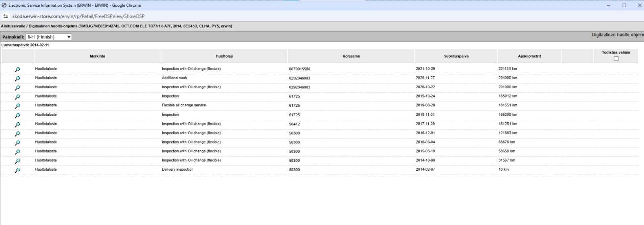
Task: View the 2016-03-04 service entry details
Action: tap(17, 143)
